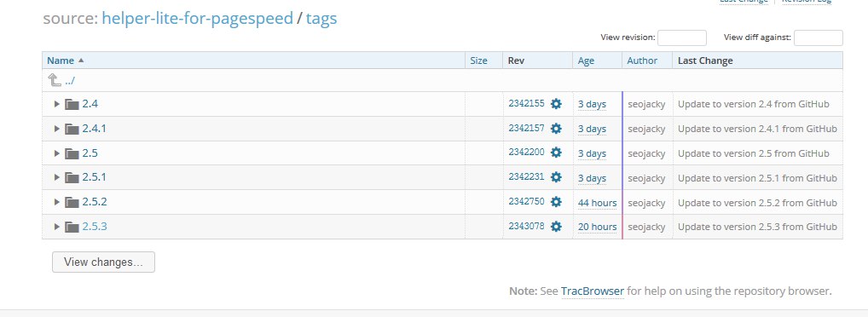The width and height of the screenshot is (868, 317).
Task: Click the View changes... button
Action: (103, 262)
